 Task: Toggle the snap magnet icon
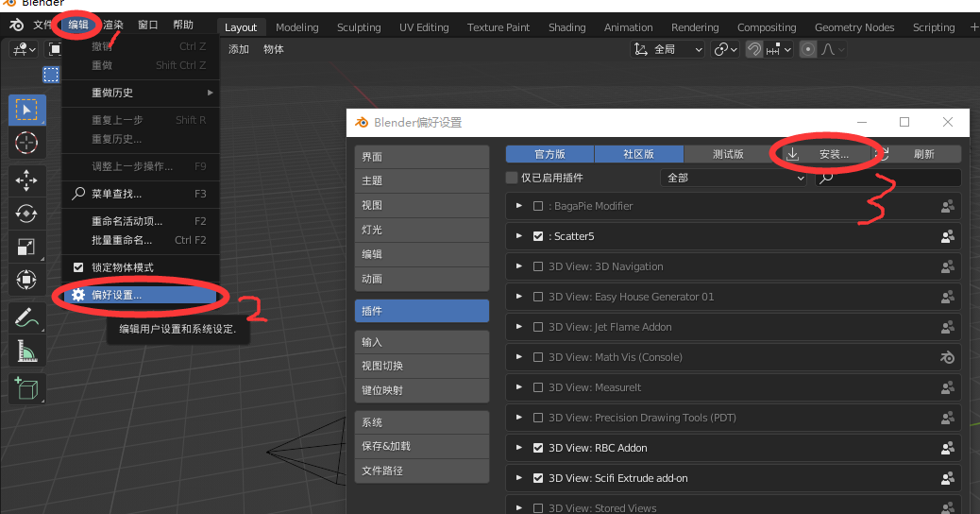[754, 49]
